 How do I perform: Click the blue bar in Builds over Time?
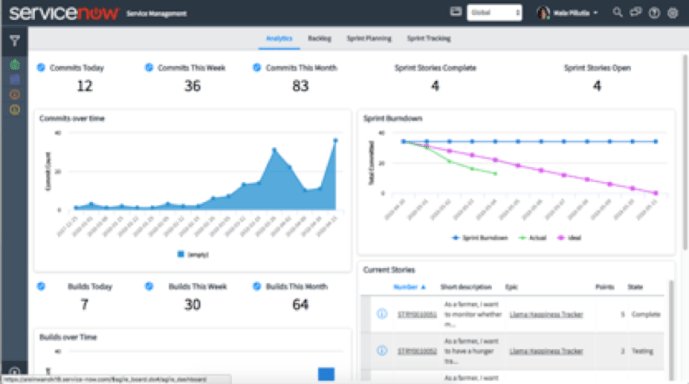click(326, 374)
